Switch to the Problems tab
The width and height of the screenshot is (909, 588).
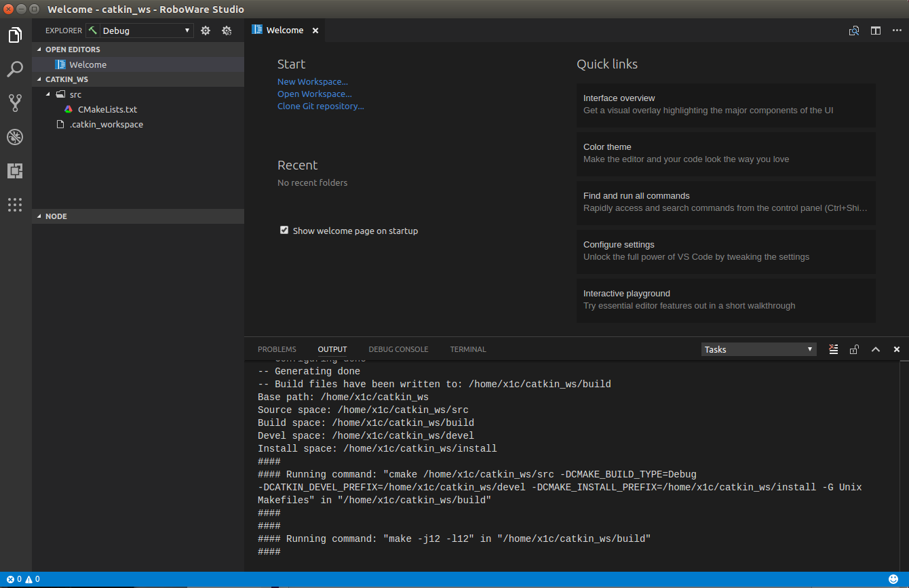(277, 349)
